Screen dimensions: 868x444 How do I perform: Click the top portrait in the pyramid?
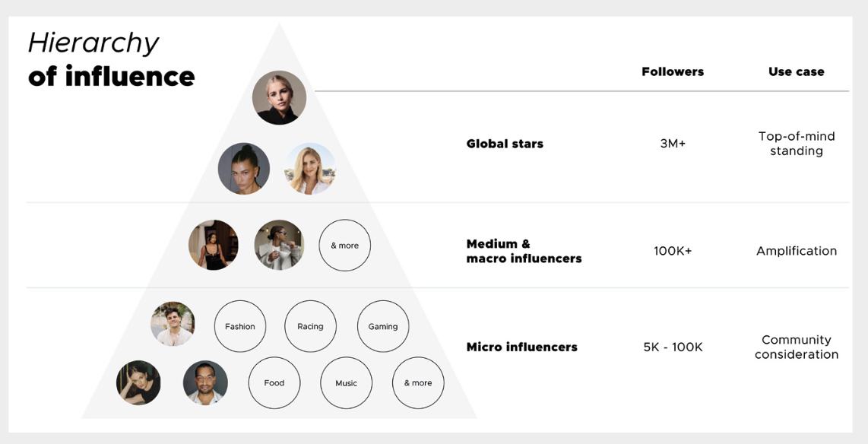point(279,97)
